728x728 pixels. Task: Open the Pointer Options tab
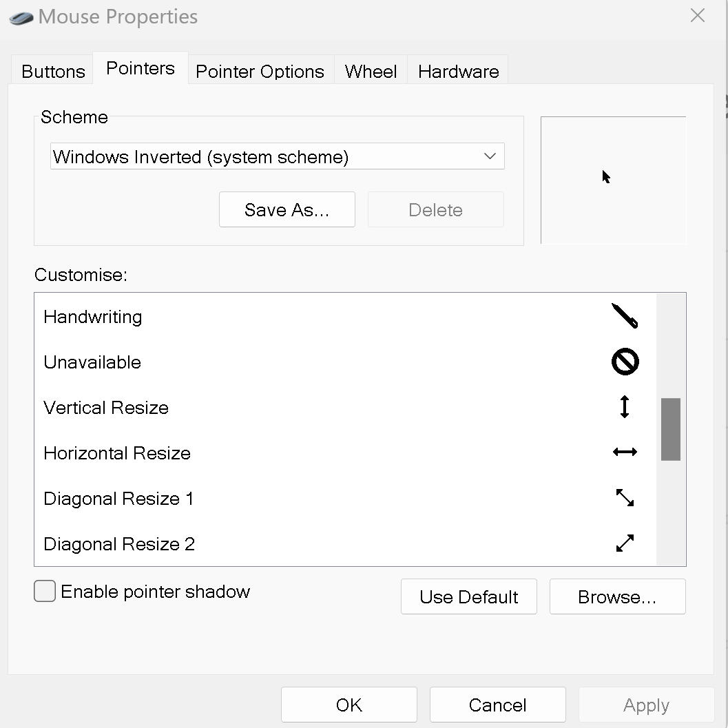tap(260, 72)
